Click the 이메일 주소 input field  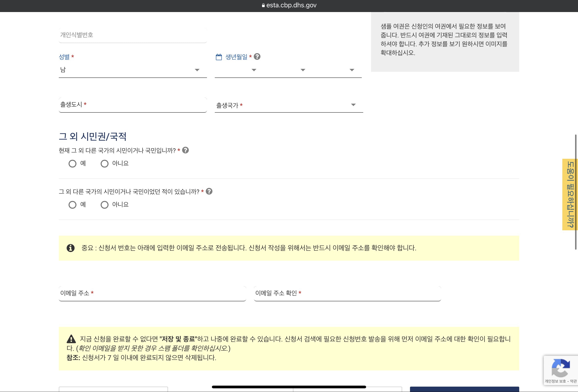coord(152,294)
